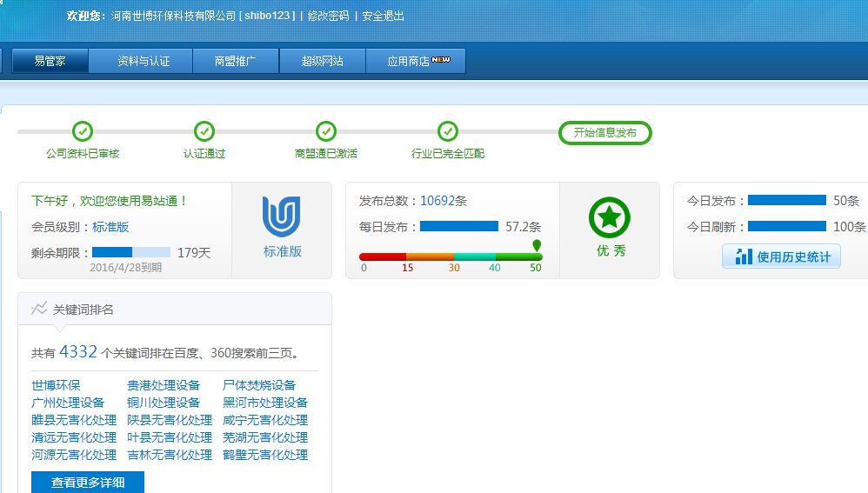Click the 行业已完全匹配 checkmark icon

click(448, 131)
